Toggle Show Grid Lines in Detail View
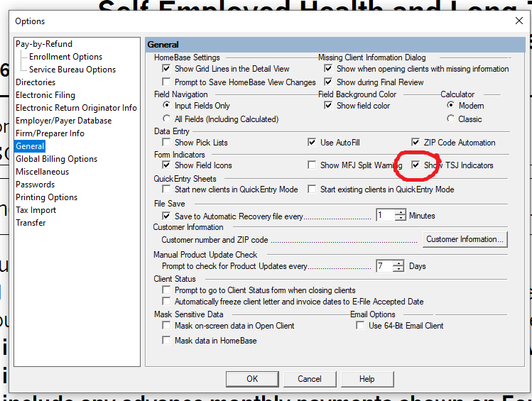Screen dimensions: 532x401 coord(167,69)
